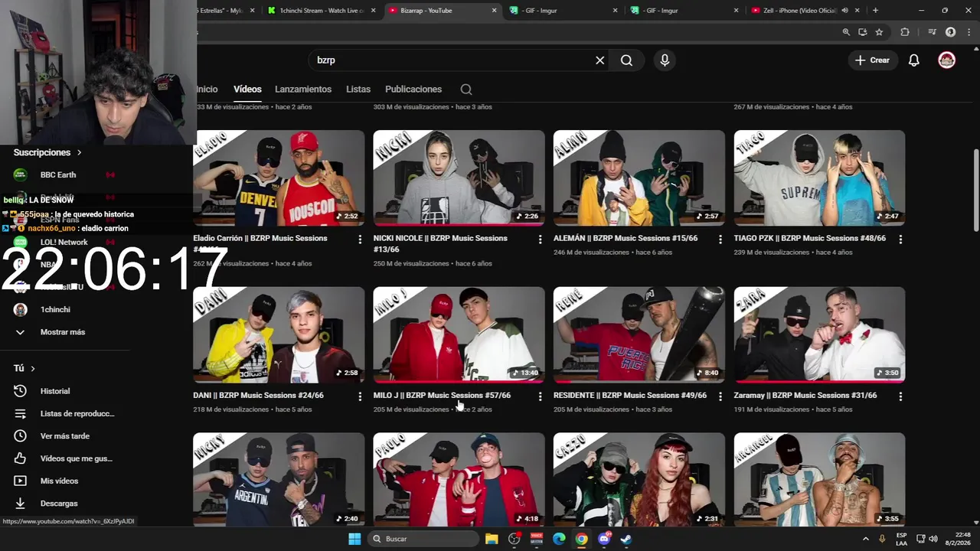Image resolution: width=980 pixels, height=551 pixels.
Task: Switch to the Publicaciones channel tab
Action: point(413,90)
